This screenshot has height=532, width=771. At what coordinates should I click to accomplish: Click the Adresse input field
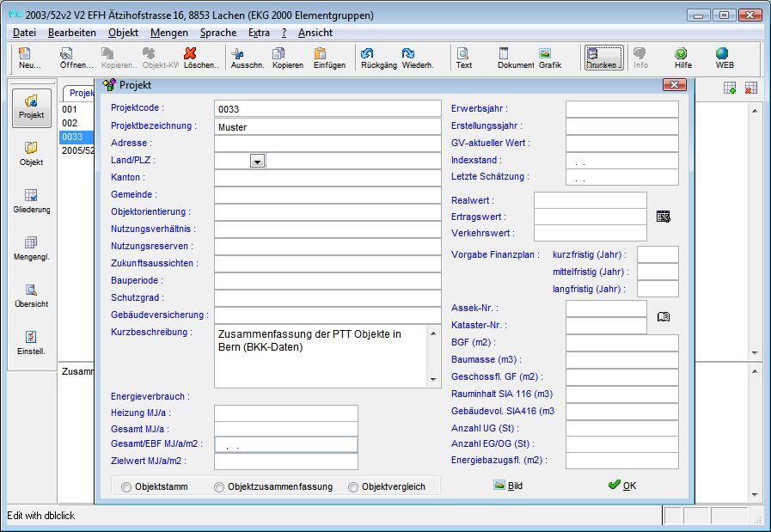[327, 144]
